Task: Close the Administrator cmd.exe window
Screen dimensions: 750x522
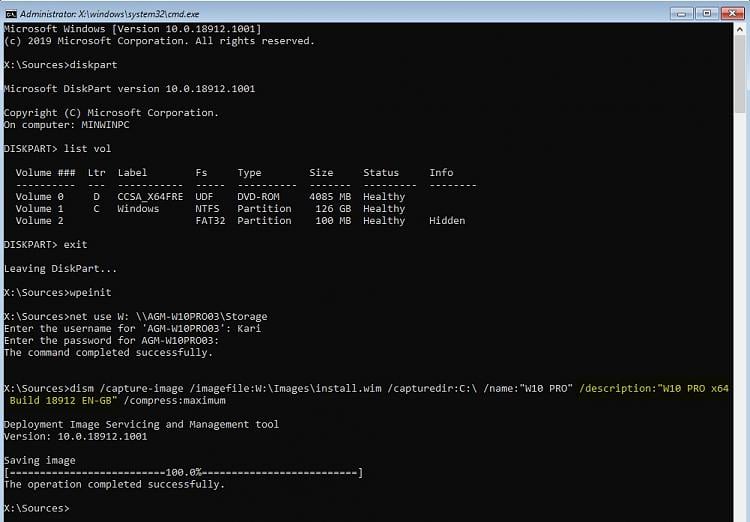Action: click(x=732, y=13)
